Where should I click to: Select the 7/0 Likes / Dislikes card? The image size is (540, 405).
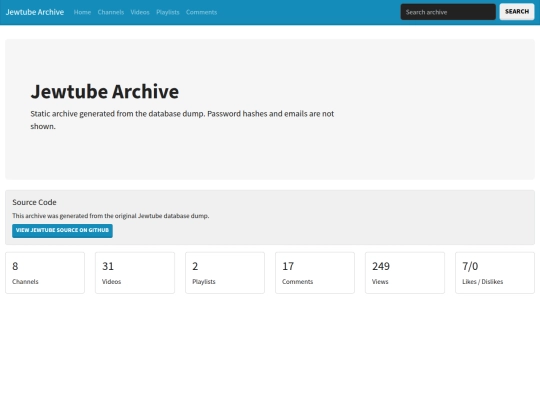[x=495, y=273]
